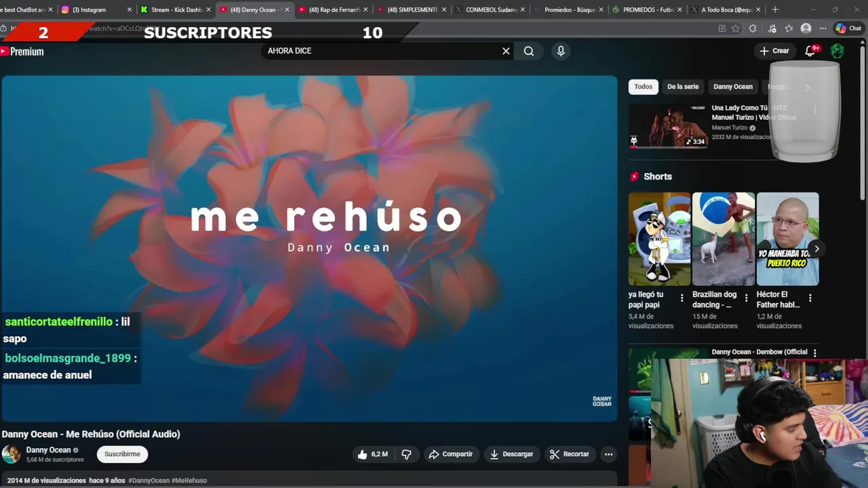Open Héctor El Father short thumbnail

(x=787, y=239)
